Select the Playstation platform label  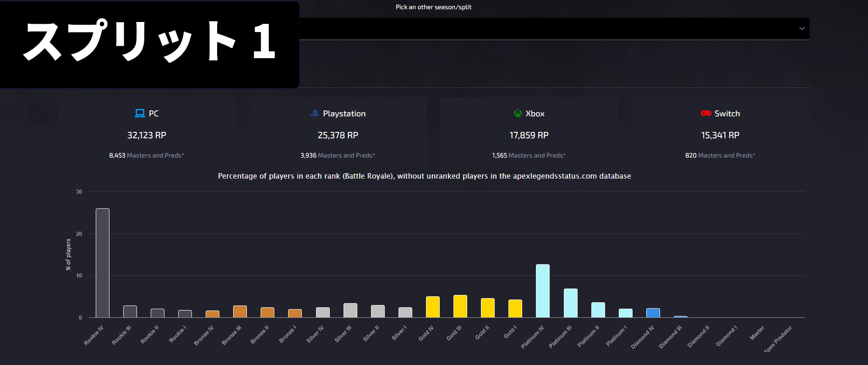click(x=344, y=114)
